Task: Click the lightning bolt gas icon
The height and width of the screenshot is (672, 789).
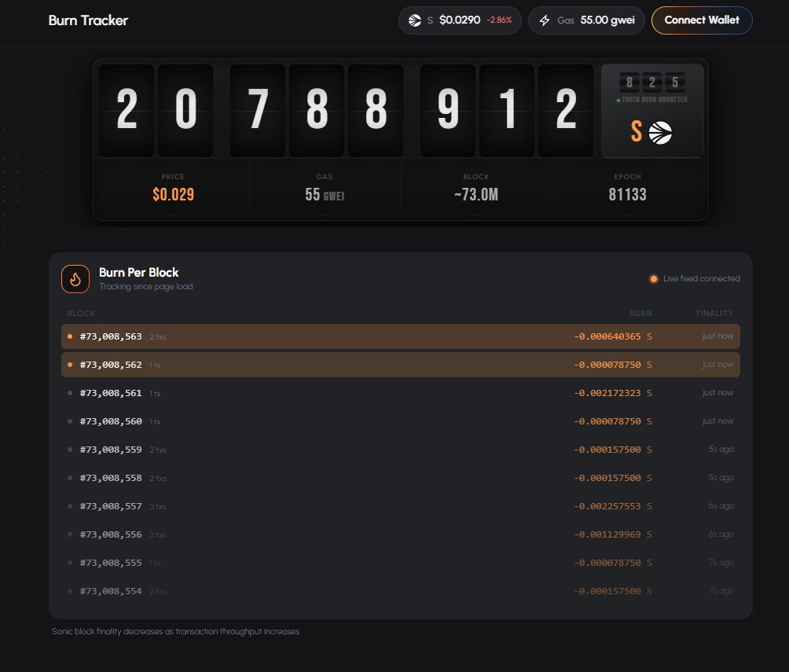Action: [x=545, y=20]
